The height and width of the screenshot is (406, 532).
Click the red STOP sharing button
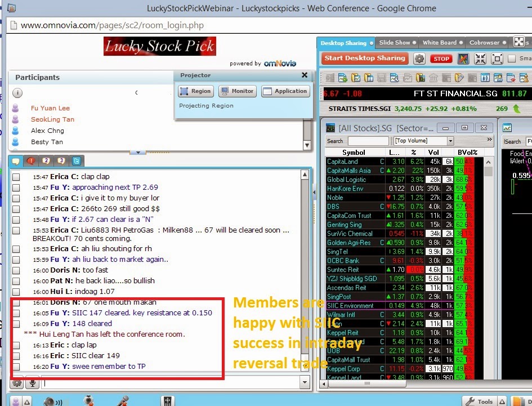click(441, 59)
